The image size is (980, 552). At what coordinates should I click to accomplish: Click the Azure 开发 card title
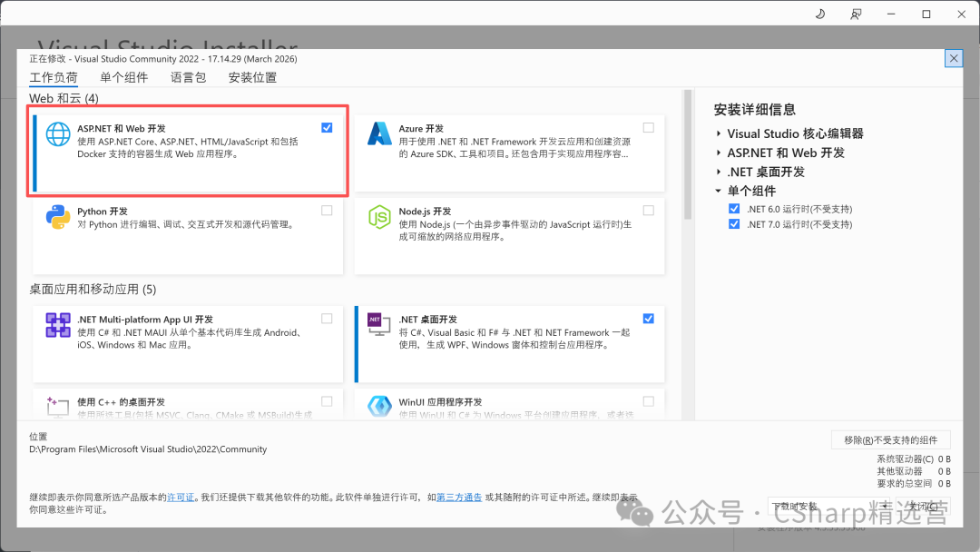click(x=421, y=128)
